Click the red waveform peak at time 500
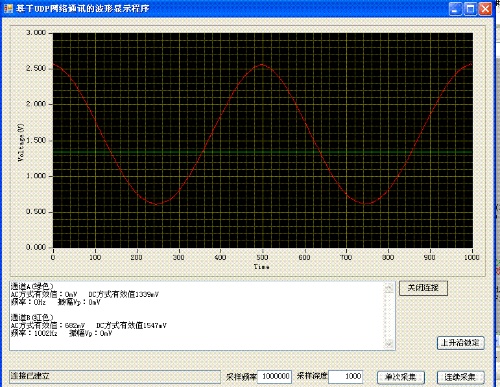Image resolution: width=500 pixels, height=387 pixels. coord(262,65)
